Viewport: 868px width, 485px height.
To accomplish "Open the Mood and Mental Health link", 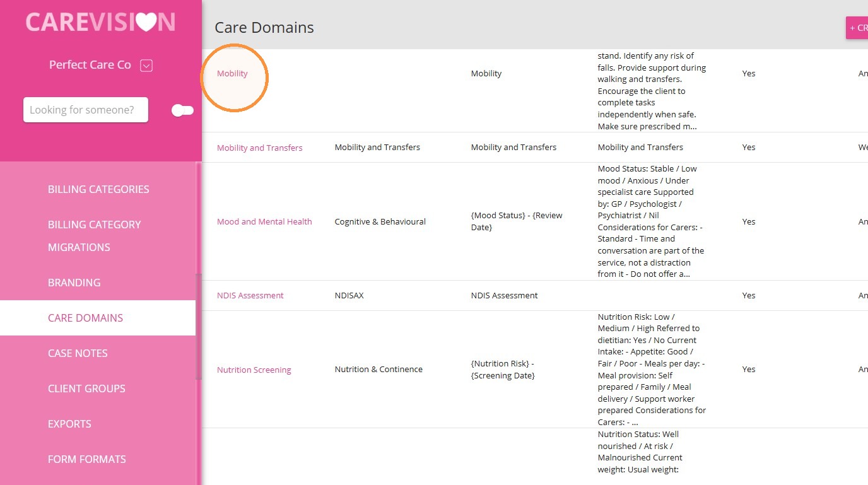I will (x=264, y=221).
